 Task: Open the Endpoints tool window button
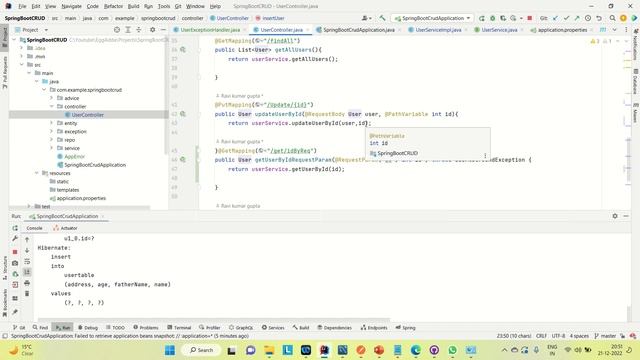pyautogui.click(x=374, y=327)
